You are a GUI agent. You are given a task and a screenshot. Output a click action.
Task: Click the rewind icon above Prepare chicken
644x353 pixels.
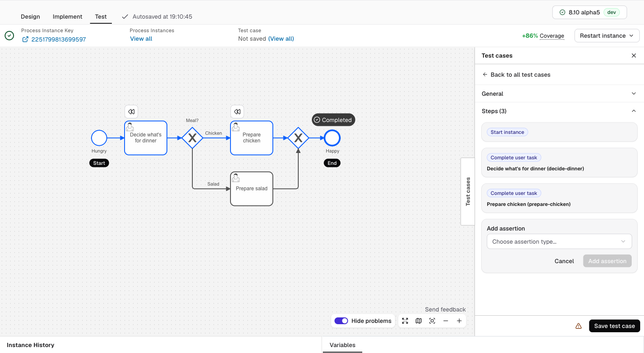point(237,112)
